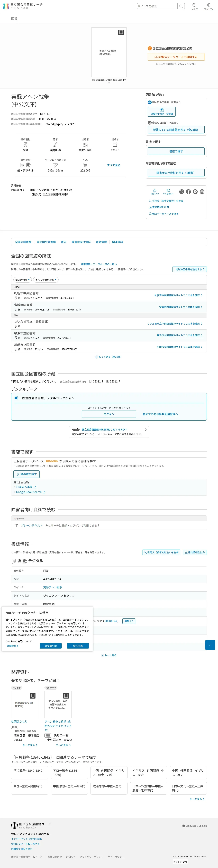Open related book 桃源遥かなり link

(x=19, y=722)
